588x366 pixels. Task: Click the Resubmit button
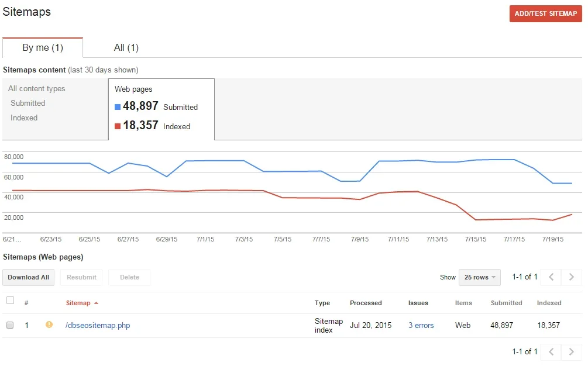point(81,277)
